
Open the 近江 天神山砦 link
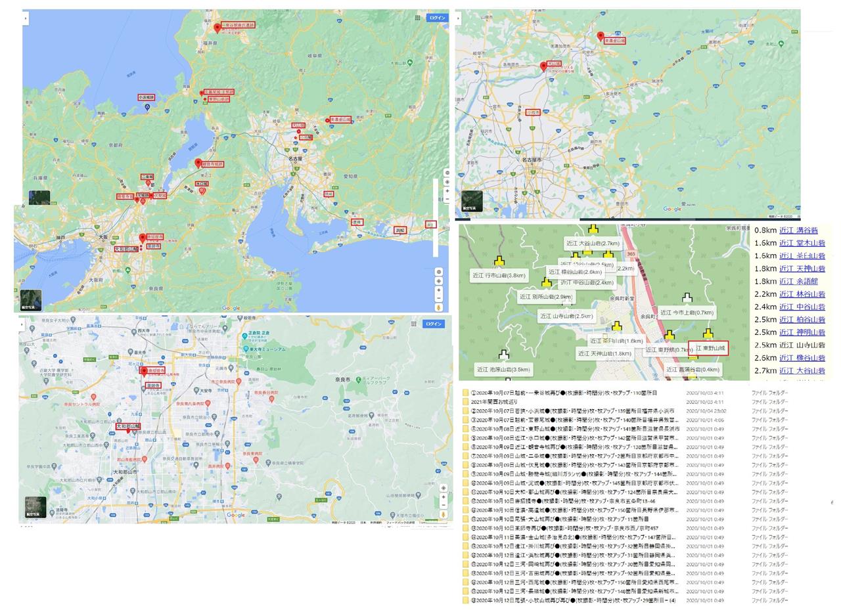[x=802, y=269]
